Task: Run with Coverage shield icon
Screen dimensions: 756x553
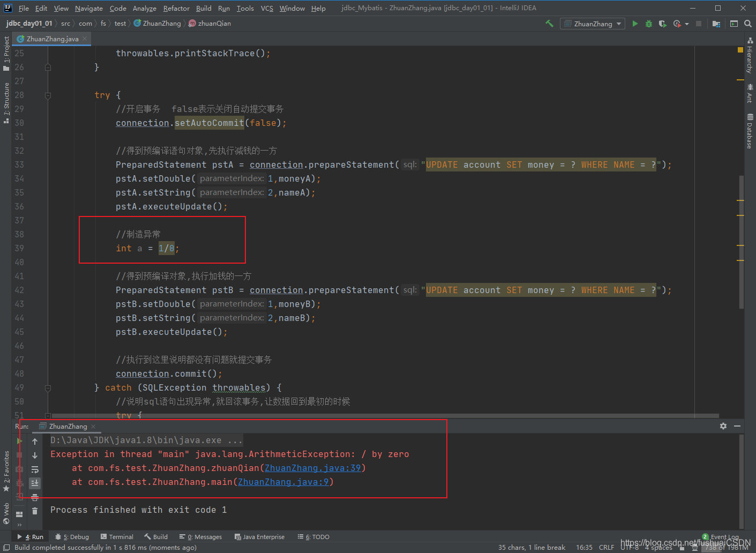Action: [x=663, y=24]
